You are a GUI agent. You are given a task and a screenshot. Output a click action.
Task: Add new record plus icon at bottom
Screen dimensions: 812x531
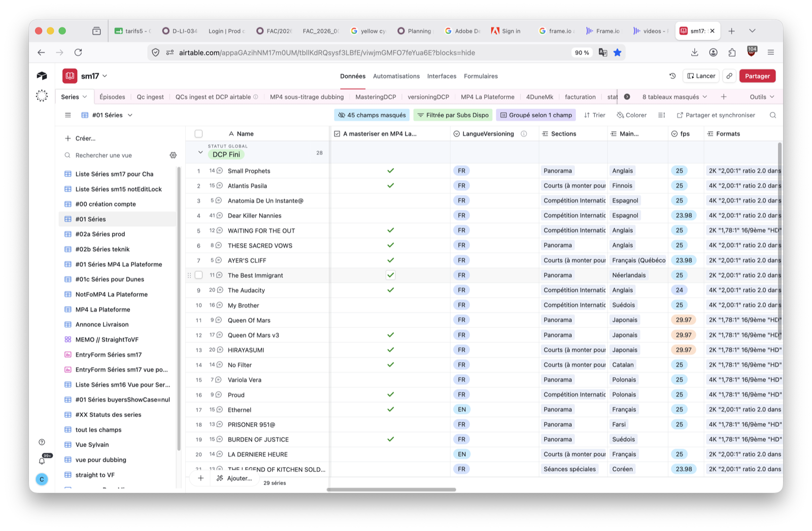coord(201,478)
